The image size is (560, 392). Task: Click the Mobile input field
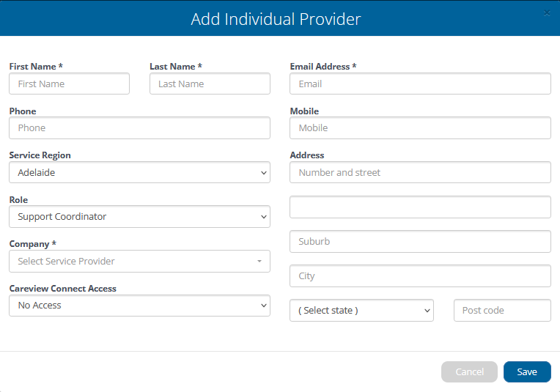pos(420,128)
